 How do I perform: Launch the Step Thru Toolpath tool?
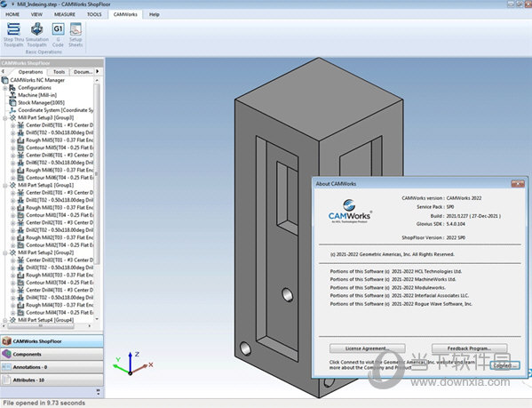pyautogui.click(x=13, y=35)
